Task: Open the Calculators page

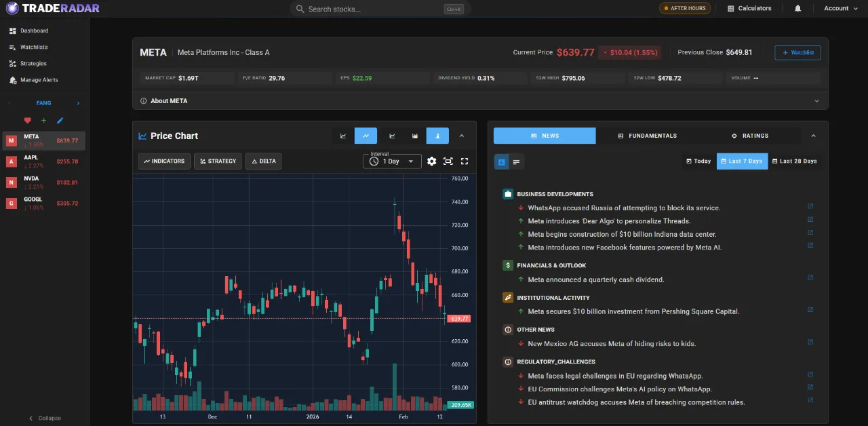Action: click(749, 8)
